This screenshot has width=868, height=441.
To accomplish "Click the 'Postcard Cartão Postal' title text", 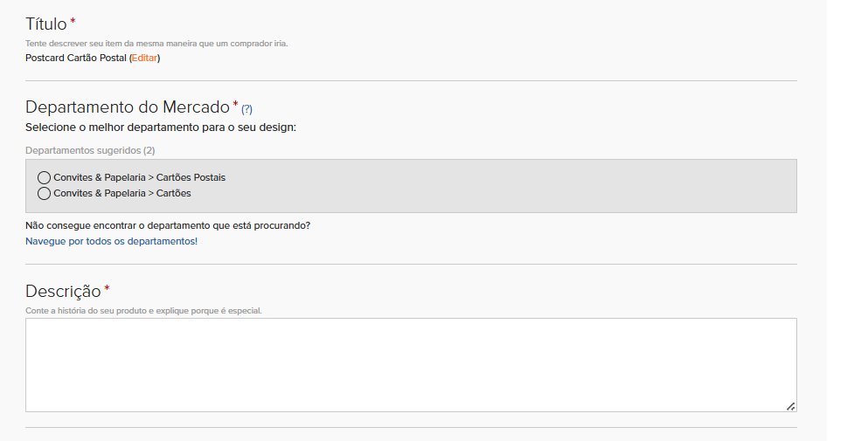I will 76,59.
